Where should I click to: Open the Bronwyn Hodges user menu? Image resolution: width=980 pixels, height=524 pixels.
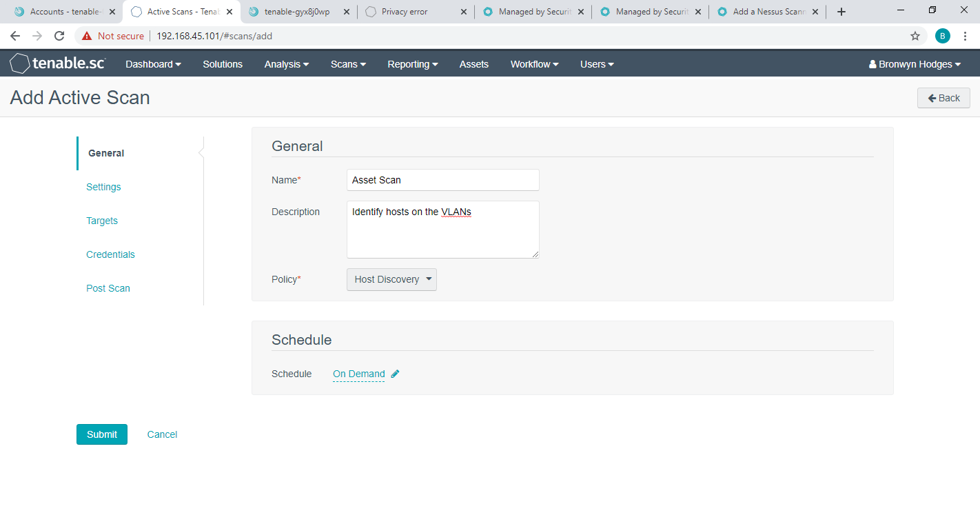click(x=915, y=64)
